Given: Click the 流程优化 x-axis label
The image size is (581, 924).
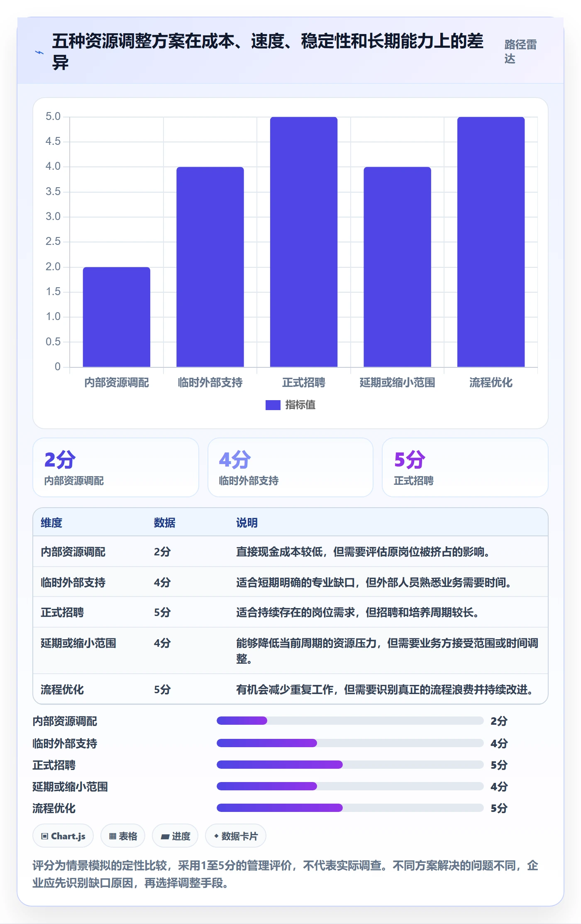Looking at the screenshot, I should (491, 382).
